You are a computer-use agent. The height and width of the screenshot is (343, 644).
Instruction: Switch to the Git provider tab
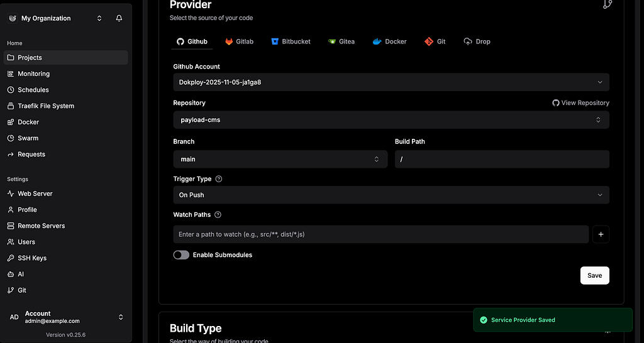coord(435,41)
